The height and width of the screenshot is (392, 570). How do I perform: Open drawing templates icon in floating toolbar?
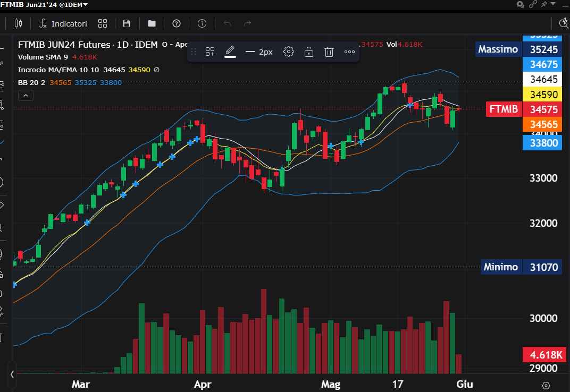tap(210, 52)
